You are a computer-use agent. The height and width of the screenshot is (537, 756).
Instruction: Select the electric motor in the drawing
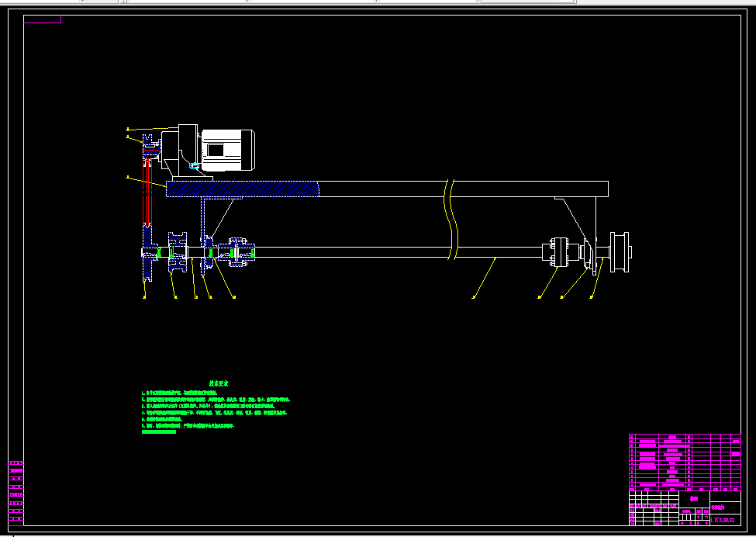(x=227, y=150)
